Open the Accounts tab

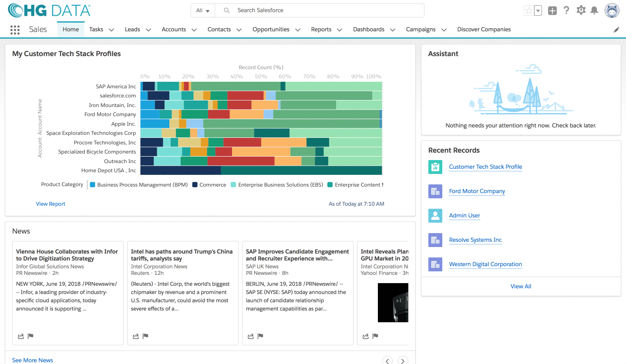[x=174, y=30]
